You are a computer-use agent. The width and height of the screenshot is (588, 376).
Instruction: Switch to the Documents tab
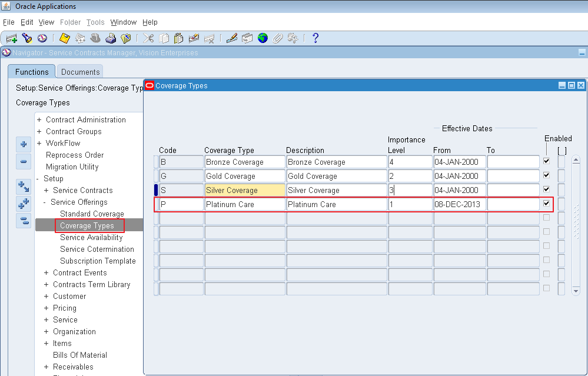point(79,71)
